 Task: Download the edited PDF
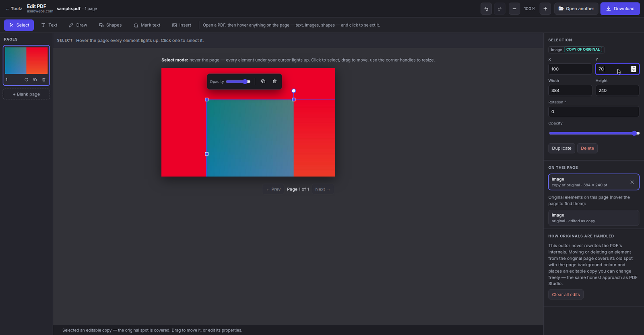click(620, 8)
